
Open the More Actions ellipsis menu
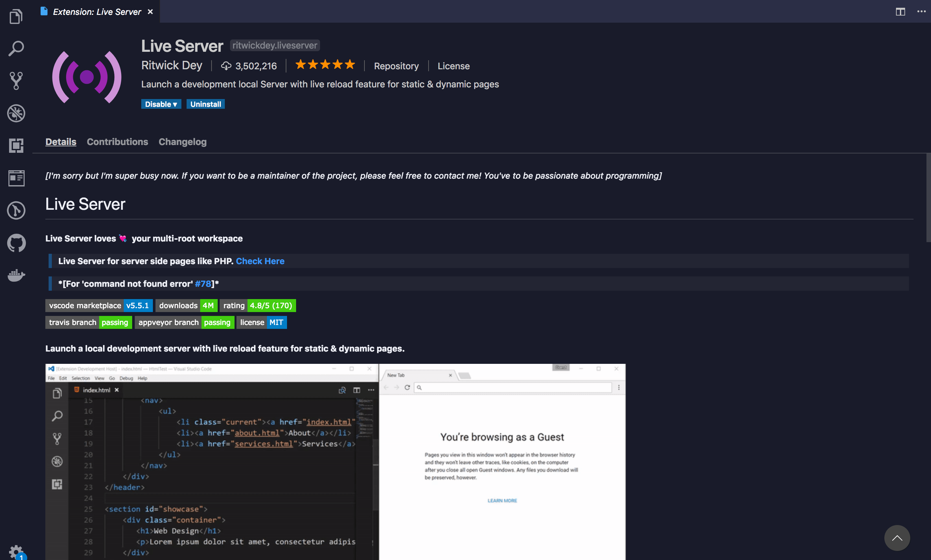922,12
